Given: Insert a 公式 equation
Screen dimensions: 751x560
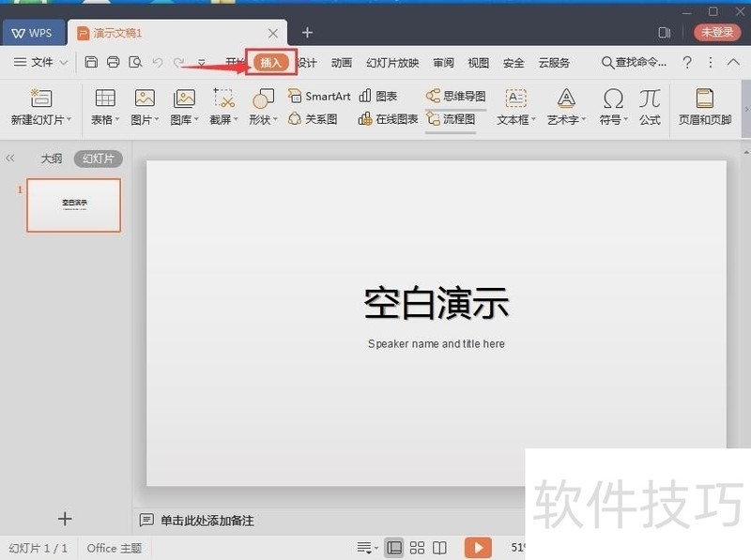Looking at the screenshot, I should [x=650, y=107].
